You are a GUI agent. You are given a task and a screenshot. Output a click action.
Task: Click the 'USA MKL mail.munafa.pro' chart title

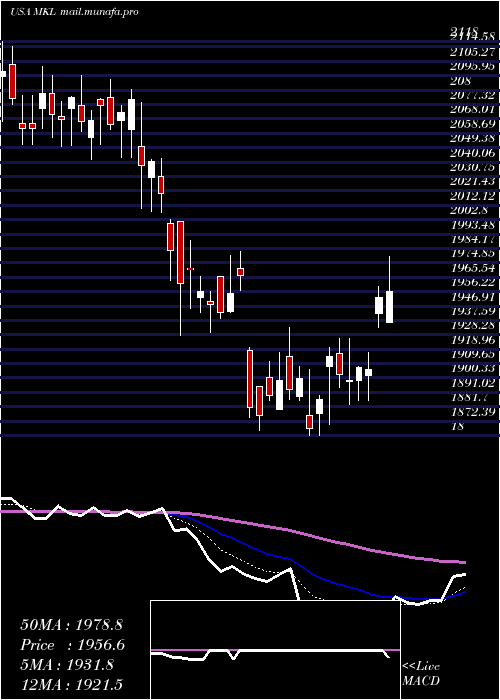(x=74, y=12)
